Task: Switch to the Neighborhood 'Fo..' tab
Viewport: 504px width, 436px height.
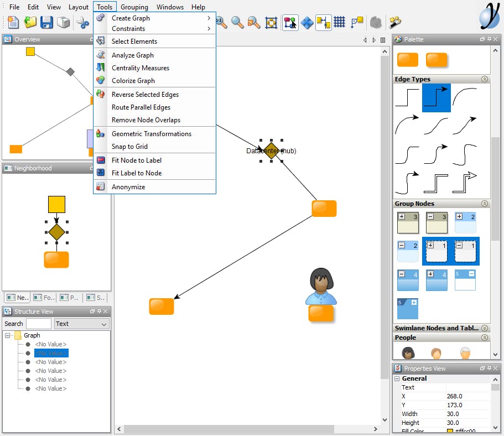Action: (44, 298)
